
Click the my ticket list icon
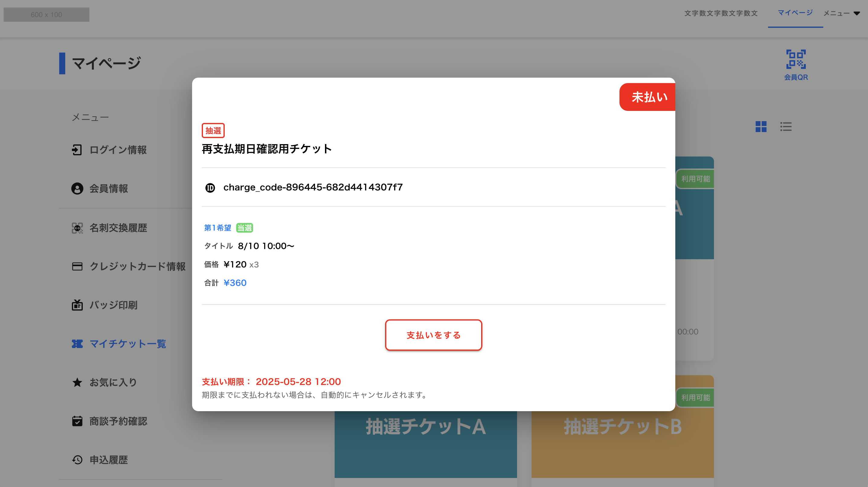pyautogui.click(x=77, y=344)
